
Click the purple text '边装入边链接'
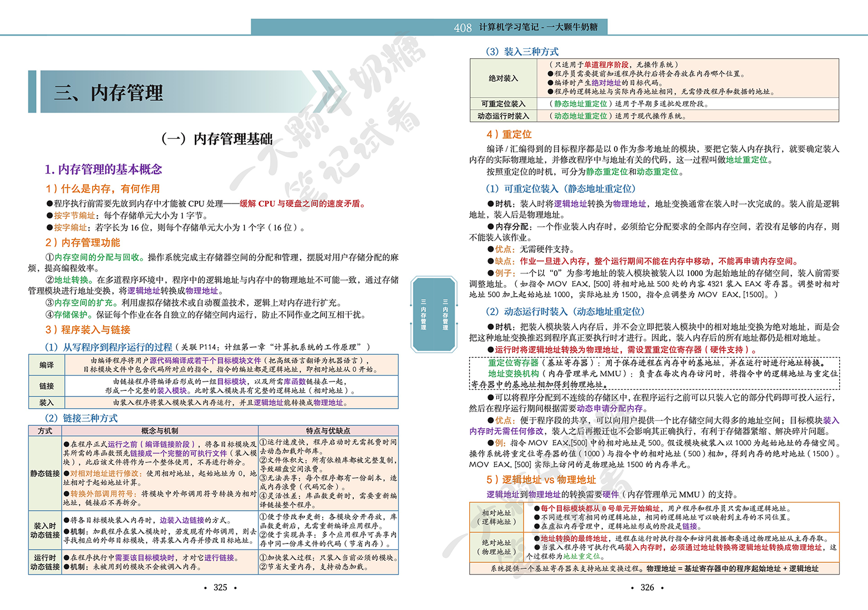(x=182, y=520)
